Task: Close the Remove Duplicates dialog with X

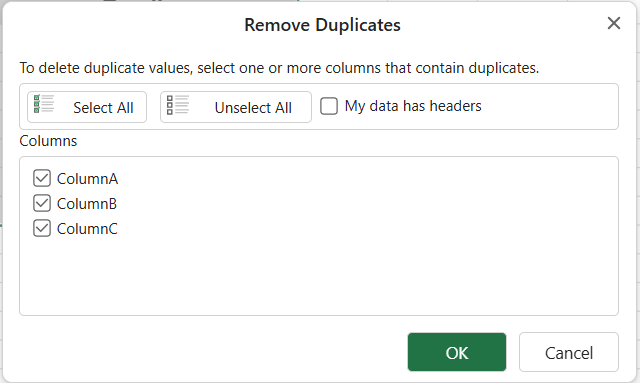Action: pos(613,23)
